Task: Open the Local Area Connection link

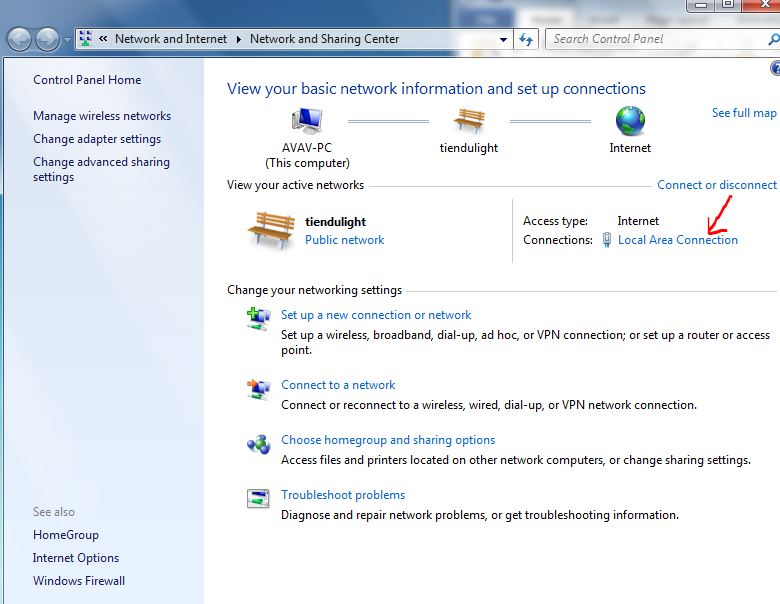Action: coord(677,240)
